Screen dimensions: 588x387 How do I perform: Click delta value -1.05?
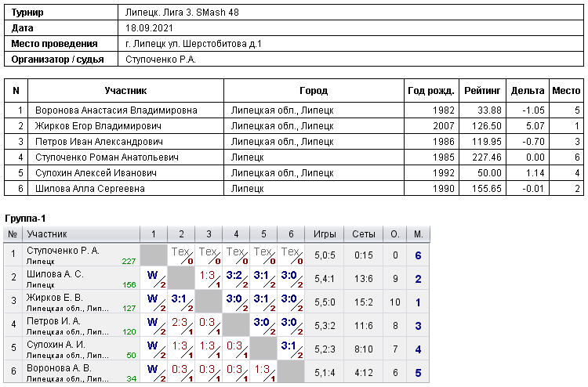click(533, 110)
